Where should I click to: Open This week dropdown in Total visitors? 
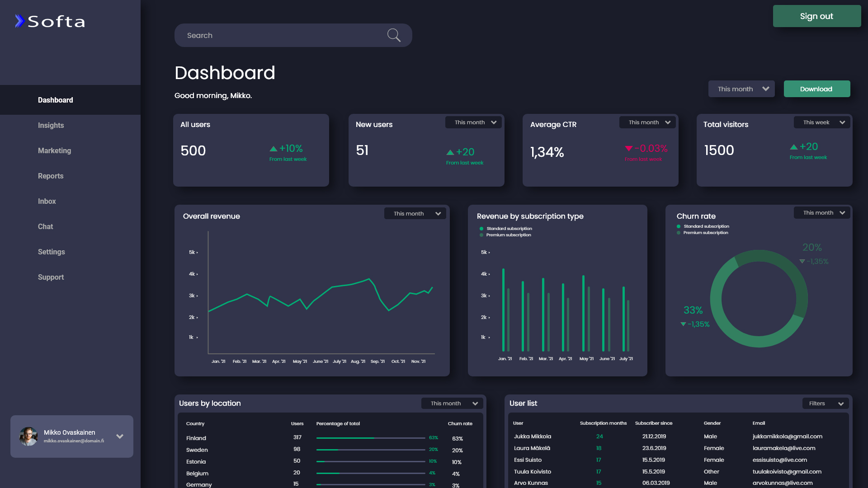[x=822, y=122]
